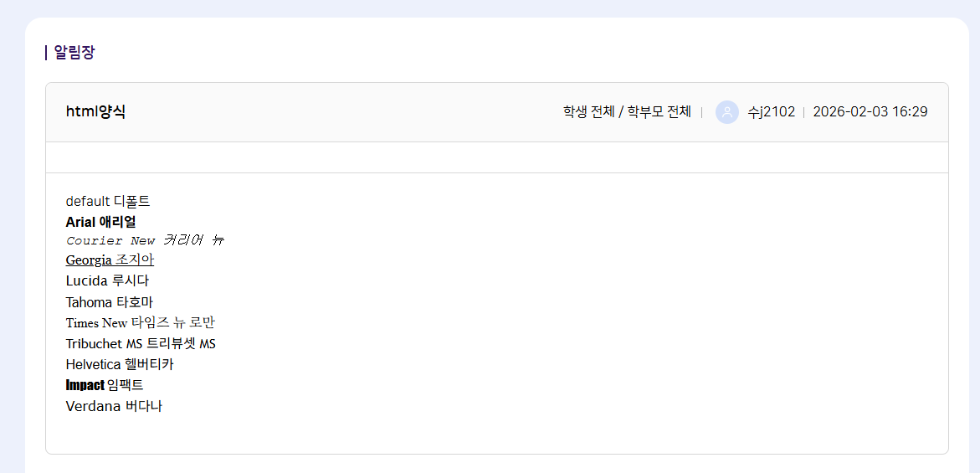Click the italic Courier New 커리어 뉴 line
This screenshot has height=473, width=980.
point(145,240)
